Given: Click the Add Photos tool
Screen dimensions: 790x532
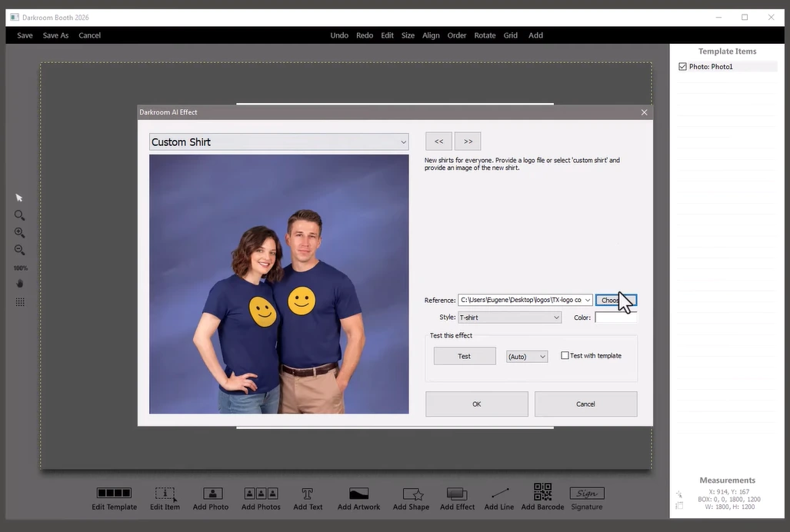Looking at the screenshot, I should point(261,498).
